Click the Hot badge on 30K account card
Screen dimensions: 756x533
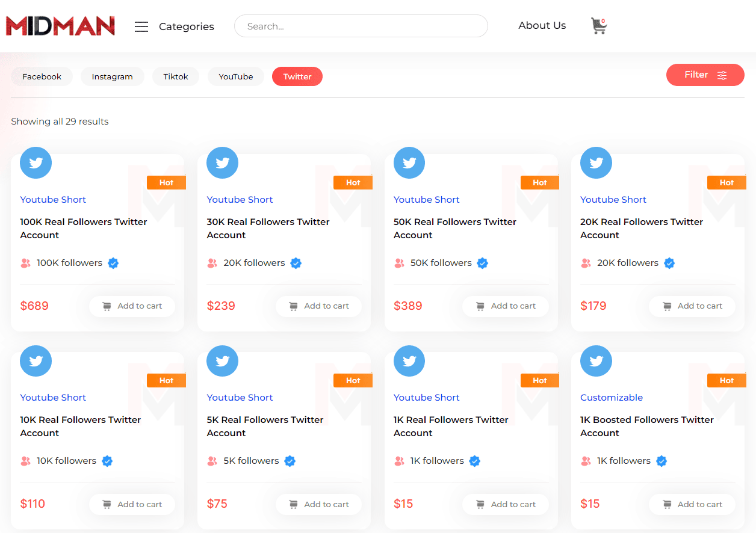353,182
